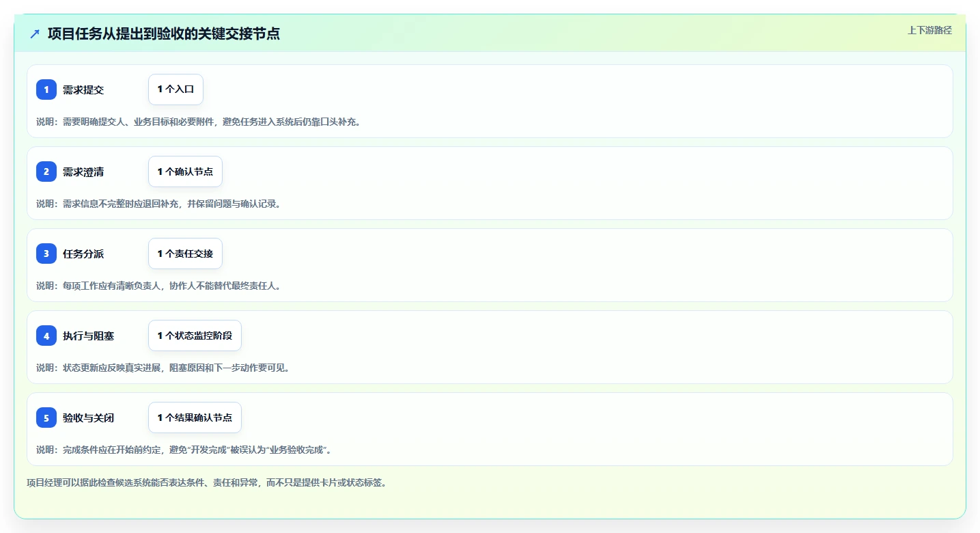Select the 需求澄清 step title
980x533 pixels.
83,172
